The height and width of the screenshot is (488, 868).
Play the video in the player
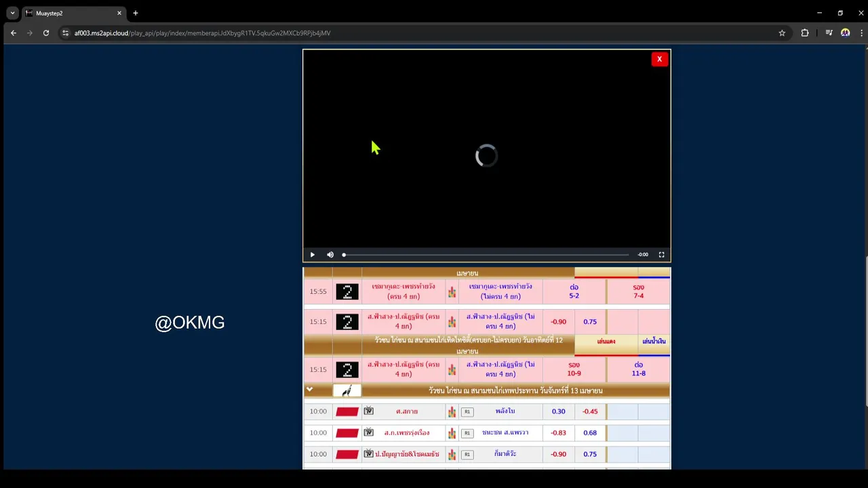[x=313, y=255]
